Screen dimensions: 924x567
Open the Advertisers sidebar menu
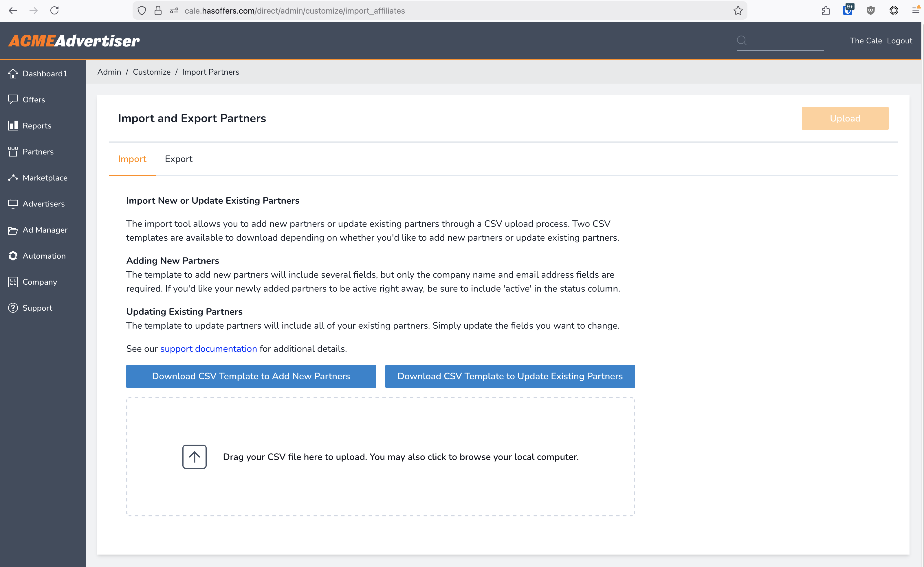click(43, 204)
